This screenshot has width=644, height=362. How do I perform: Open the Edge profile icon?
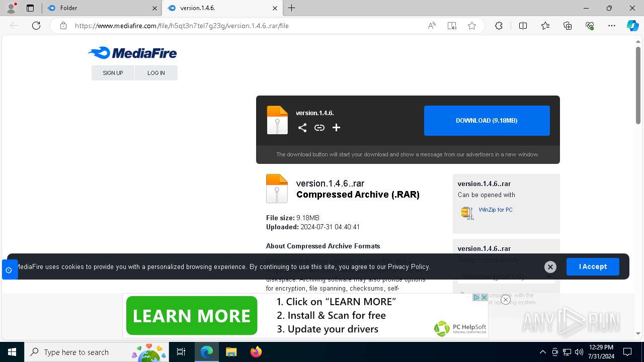click(11, 8)
